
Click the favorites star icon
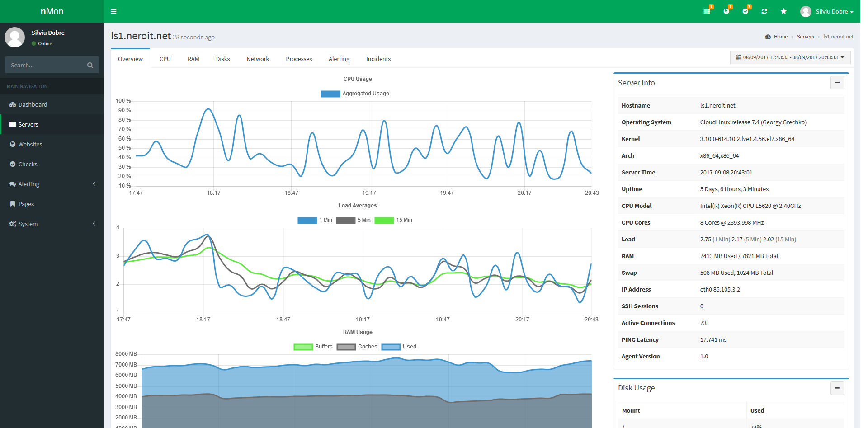[783, 11]
